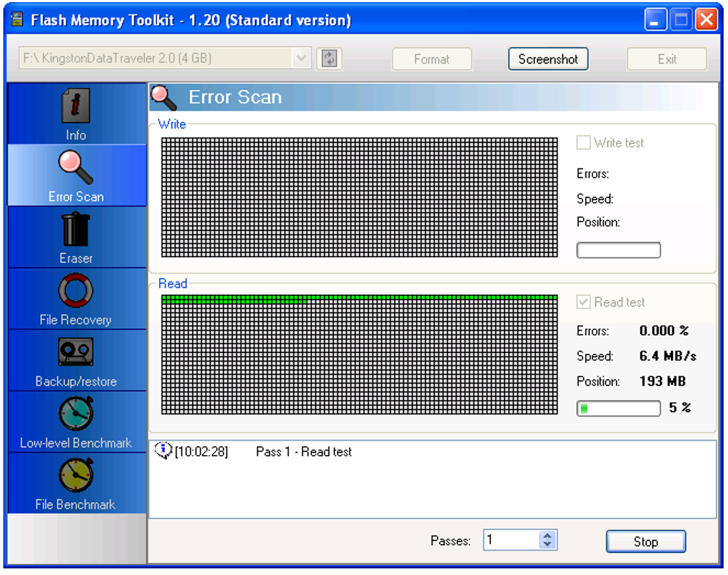728x575 pixels.
Task: Decrease the Passes value with down arrow
Action: pos(547,544)
